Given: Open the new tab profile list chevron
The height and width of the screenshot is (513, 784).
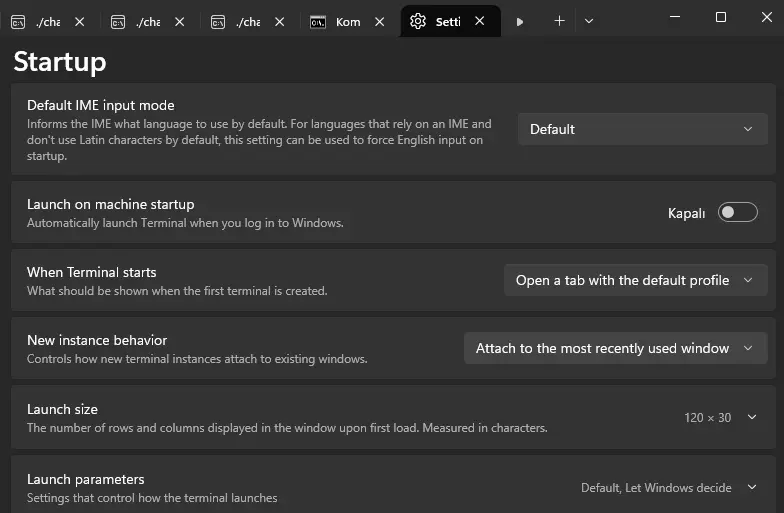Looking at the screenshot, I should (x=589, y=21).
